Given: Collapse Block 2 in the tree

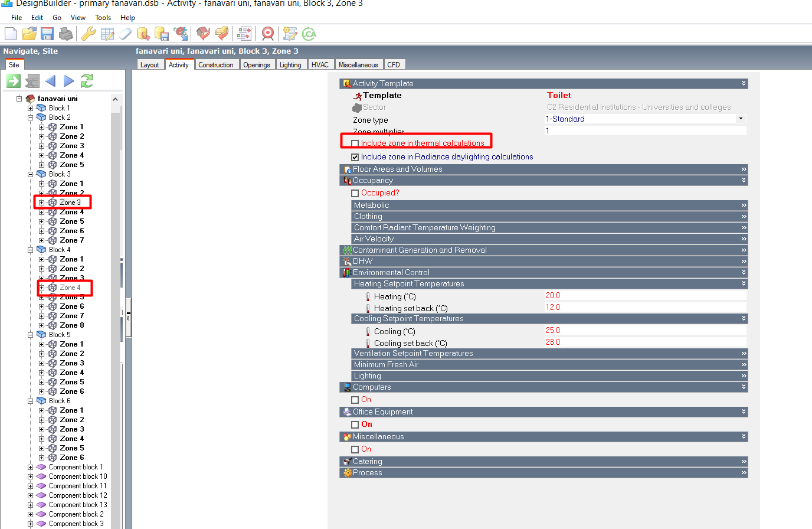Looking at the screenshot, I should point(31,117).
